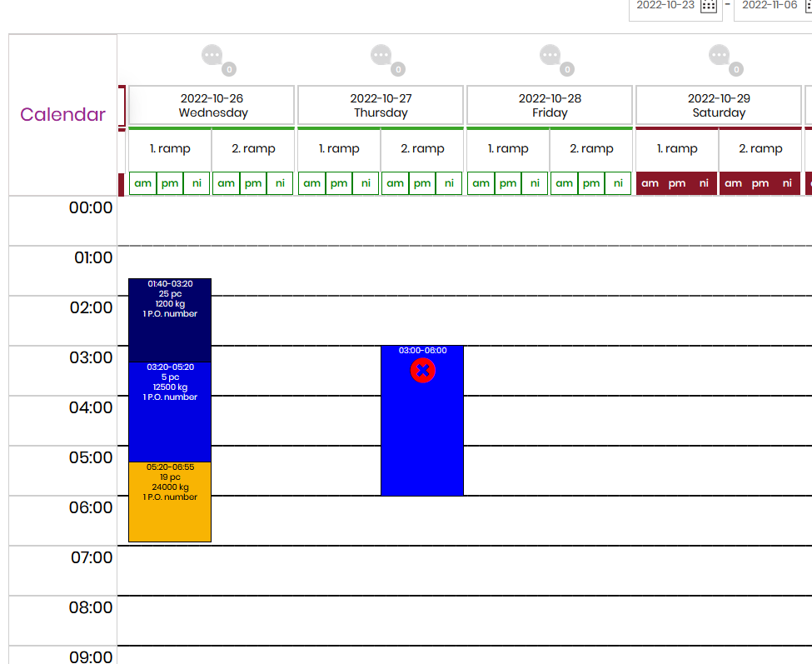Click the start date field 2022-10-23
This screenshot has width=812, height=664.
point(665,6)
